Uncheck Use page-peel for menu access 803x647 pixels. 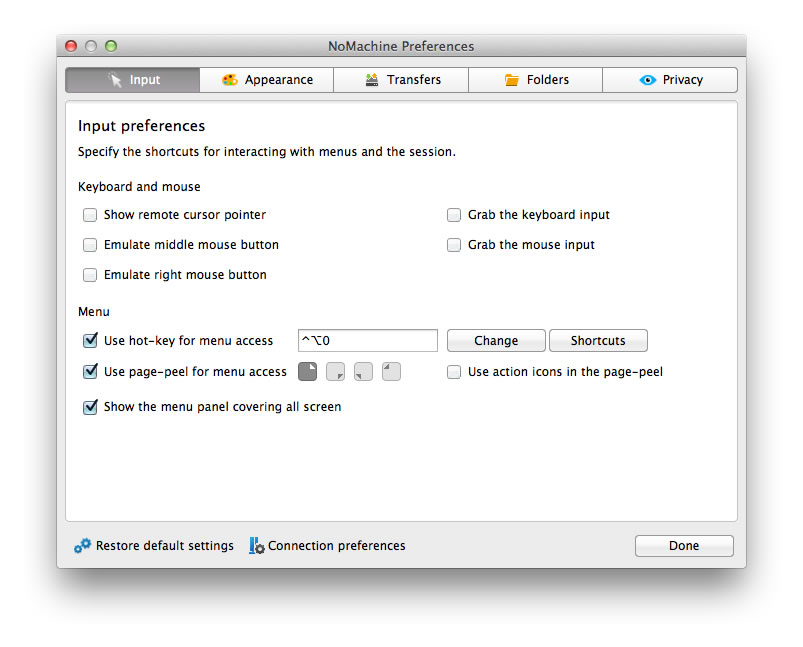pyautogui.click(x=90, y=371)
